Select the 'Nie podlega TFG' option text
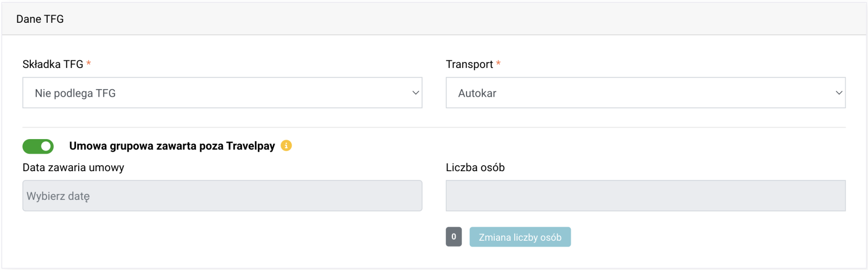This screenshot has width=868, height=270. point(75,93)
